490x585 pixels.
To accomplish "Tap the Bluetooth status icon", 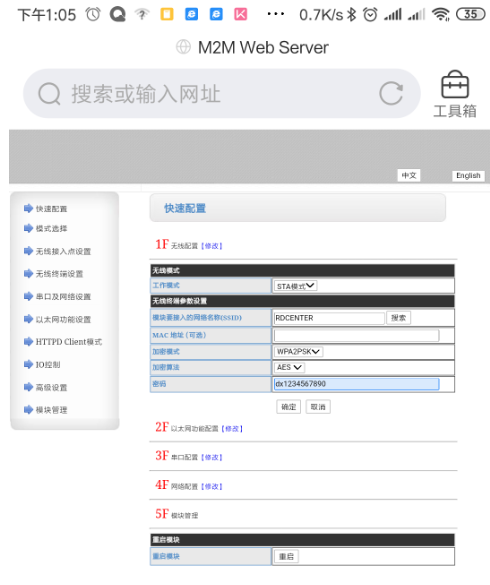I will (352, 15).
